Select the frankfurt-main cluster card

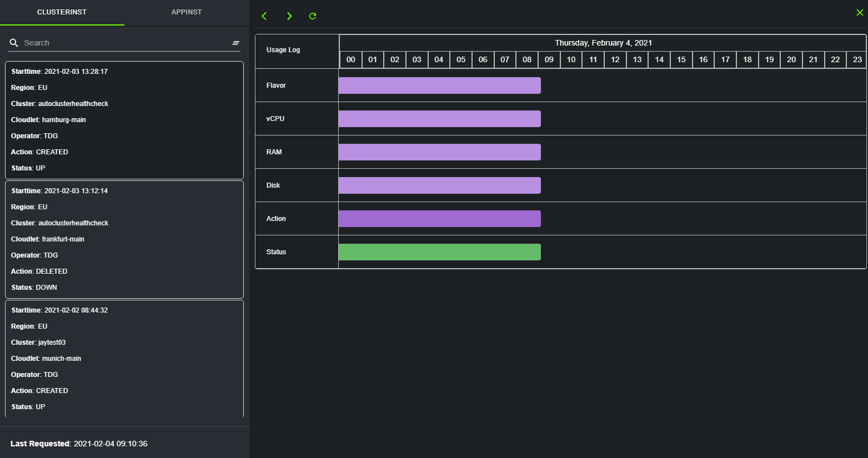(124, 239)
